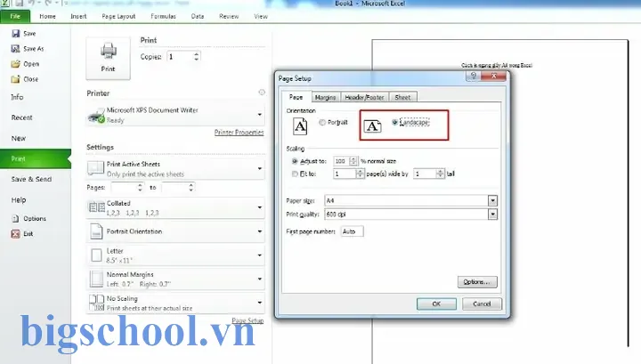The height and width of the screenshot is (364, 641).
Task: Open the Home ribbon tab
Action: pos(47,16)
